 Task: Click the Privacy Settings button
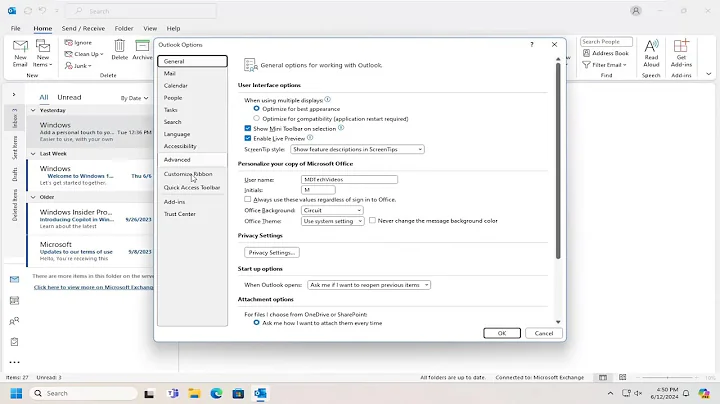coord(272,252)
